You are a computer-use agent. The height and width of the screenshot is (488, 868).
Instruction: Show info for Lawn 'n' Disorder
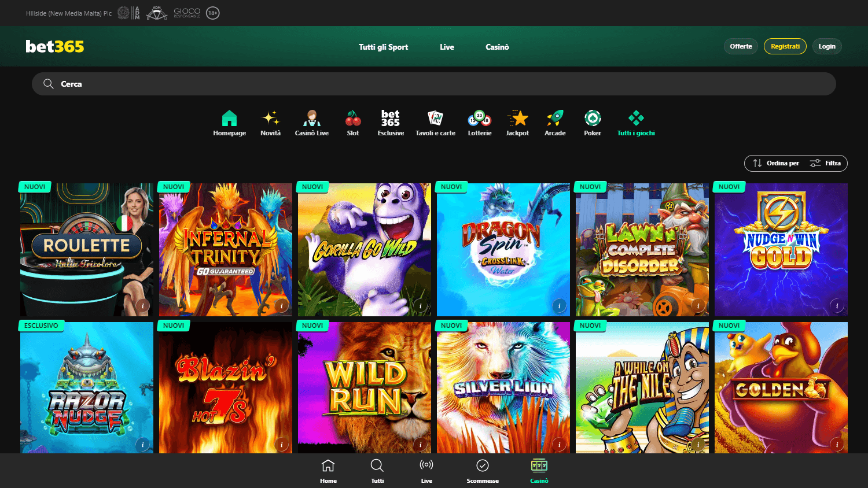click(x=698, y=306)
